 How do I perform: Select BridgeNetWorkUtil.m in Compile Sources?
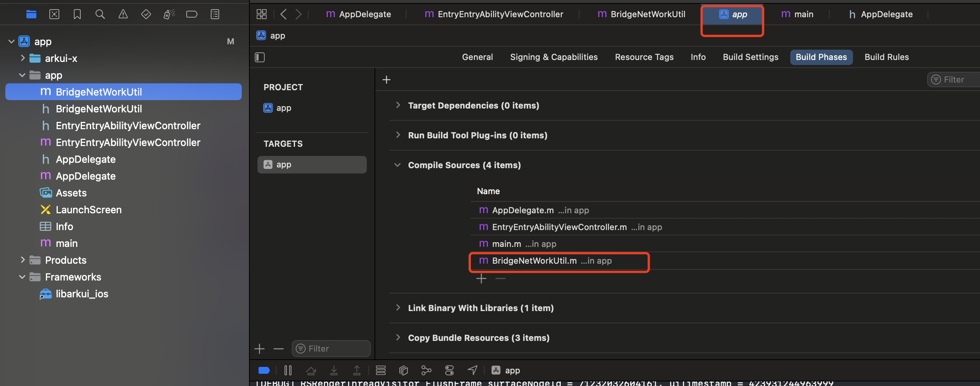pyautogui.click(x=545, y=261)
